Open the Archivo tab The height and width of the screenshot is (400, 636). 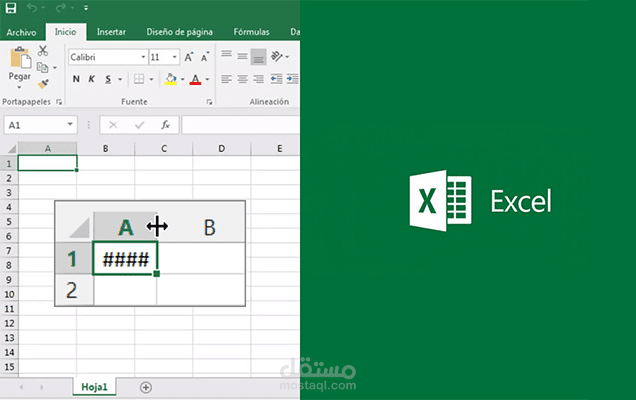click(21, 32)
